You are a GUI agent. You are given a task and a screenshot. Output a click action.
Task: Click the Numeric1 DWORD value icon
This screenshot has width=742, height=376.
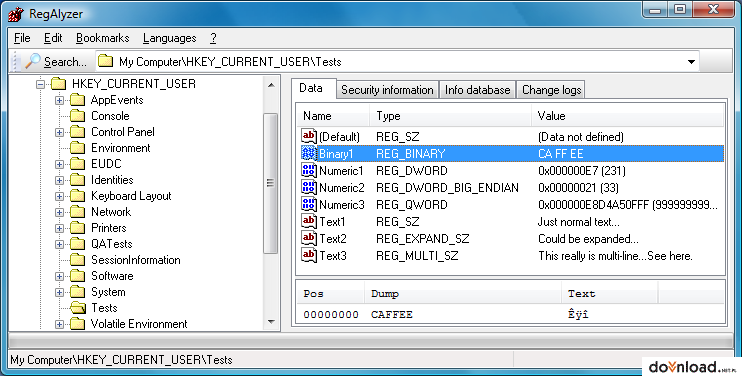click(309, 170)
